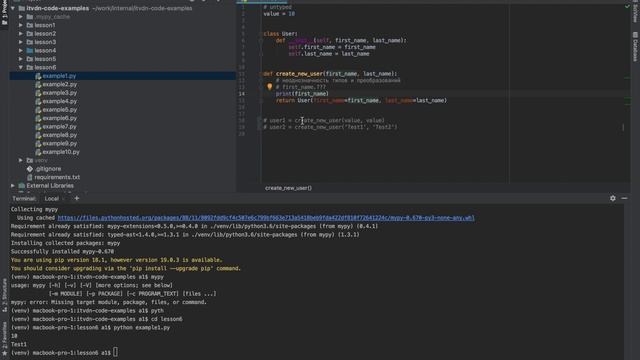Click the green inspection checkmark in editor

[x=627, y=7]
